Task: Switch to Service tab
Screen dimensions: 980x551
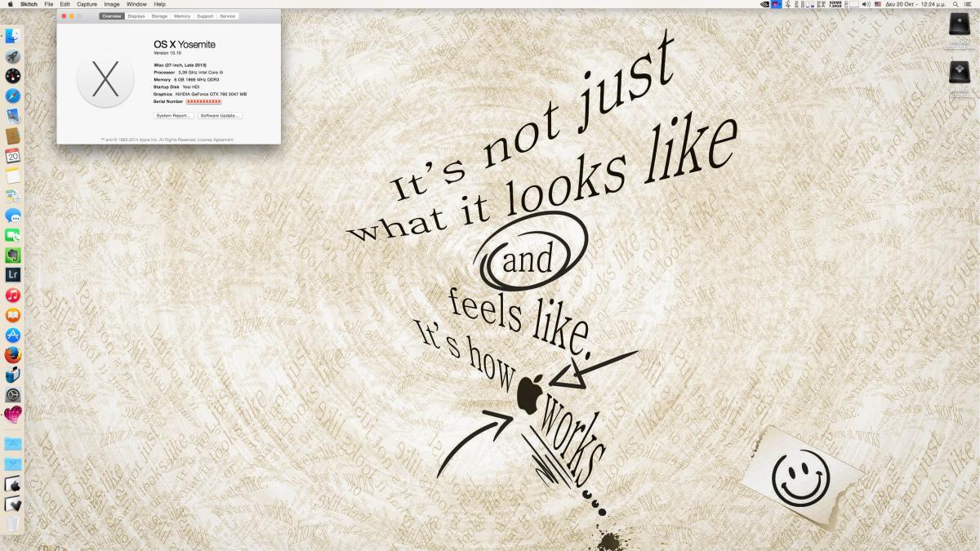Action: point(228,16)
